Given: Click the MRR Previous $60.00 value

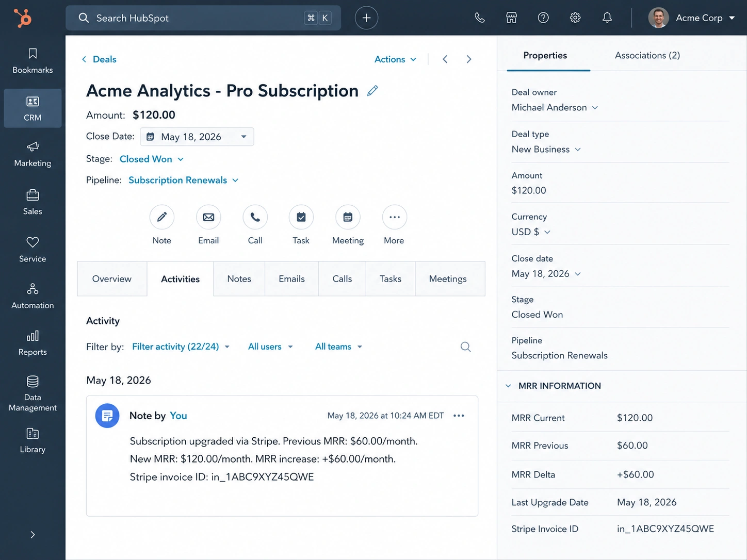Looking at the screenshot, I should point(632,446).
